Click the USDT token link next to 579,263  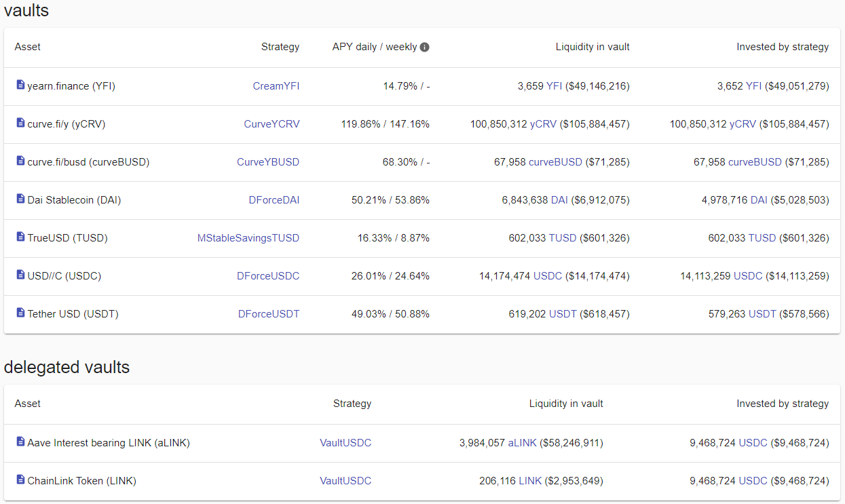pyautogui.click(x=762, y=314)
